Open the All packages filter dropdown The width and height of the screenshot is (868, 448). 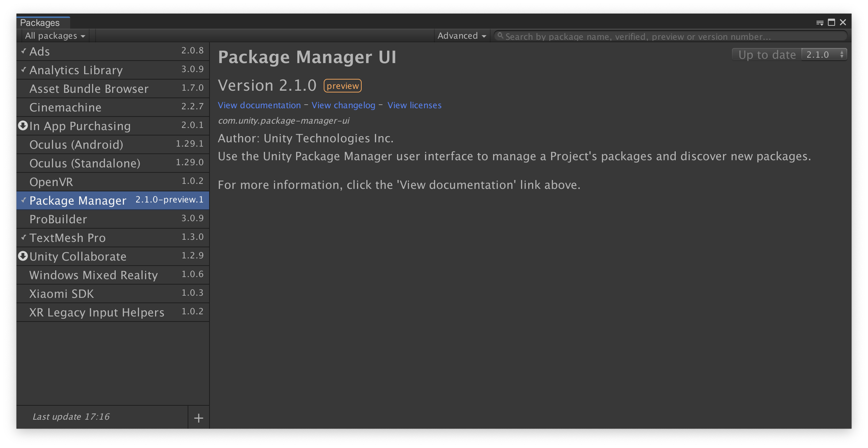point(55,36)
